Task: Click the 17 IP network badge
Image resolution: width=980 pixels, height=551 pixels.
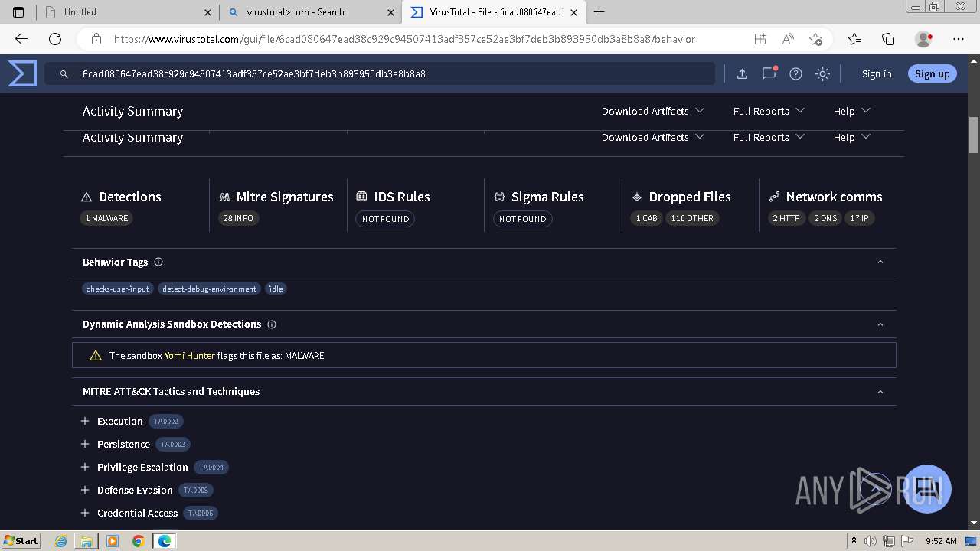Action: point(860,218)
